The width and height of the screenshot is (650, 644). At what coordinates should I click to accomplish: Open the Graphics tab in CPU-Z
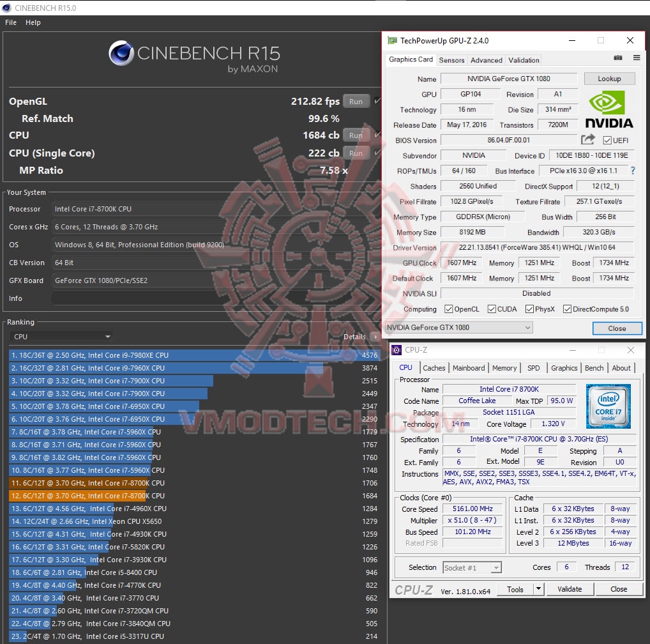(x=564, y=368)
